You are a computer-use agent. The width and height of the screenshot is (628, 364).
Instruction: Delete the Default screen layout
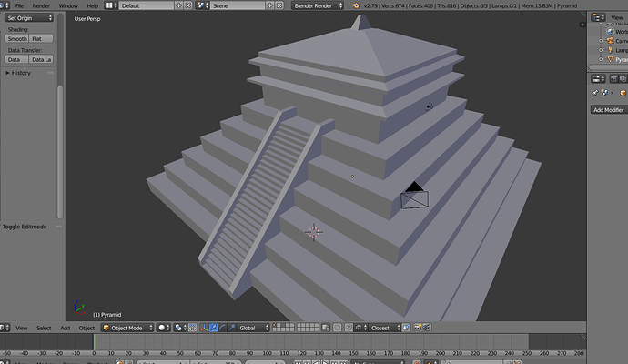tap(187, 5)
